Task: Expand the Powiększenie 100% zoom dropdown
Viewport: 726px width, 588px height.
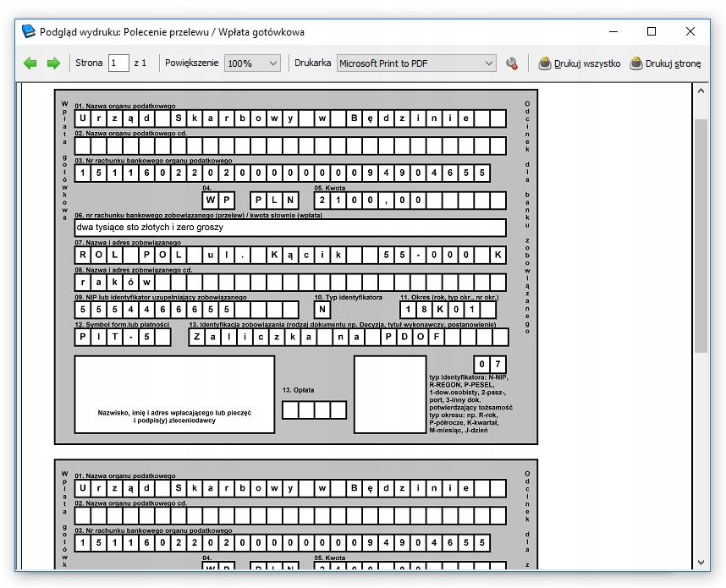Action: (252, 63)
